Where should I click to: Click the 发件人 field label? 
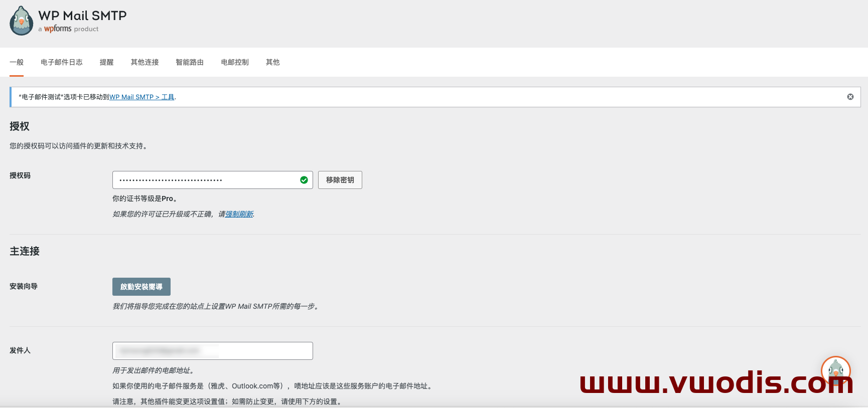click(20, 350)
